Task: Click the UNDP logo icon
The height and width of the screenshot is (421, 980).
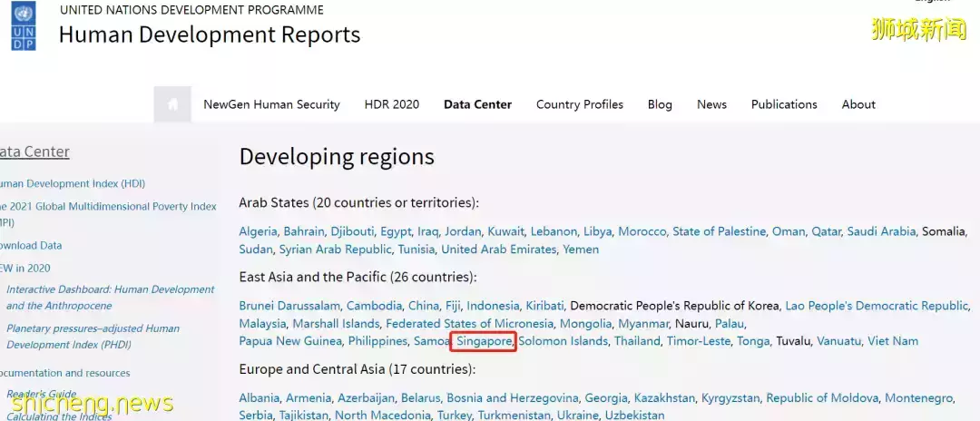Action: pos(24,26)
